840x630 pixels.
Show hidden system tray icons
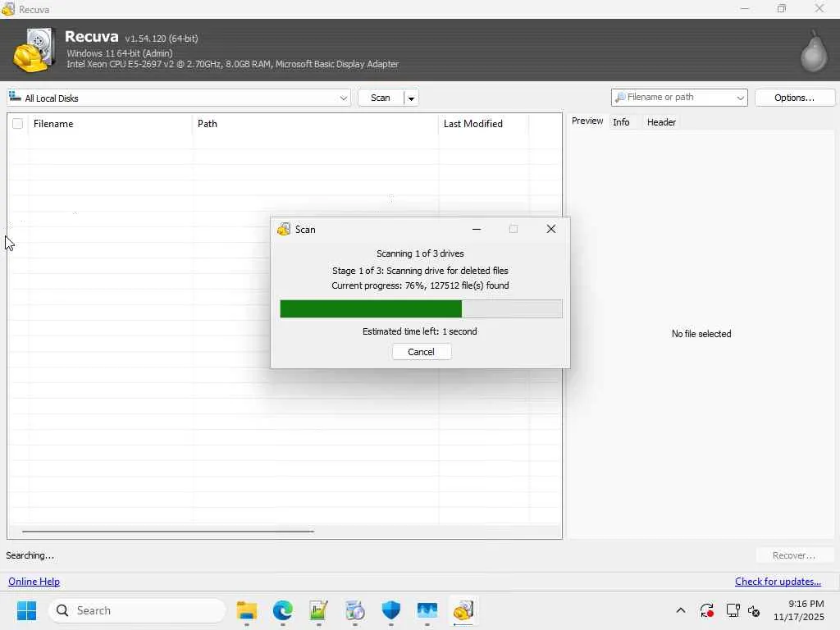tap(681, 610)
